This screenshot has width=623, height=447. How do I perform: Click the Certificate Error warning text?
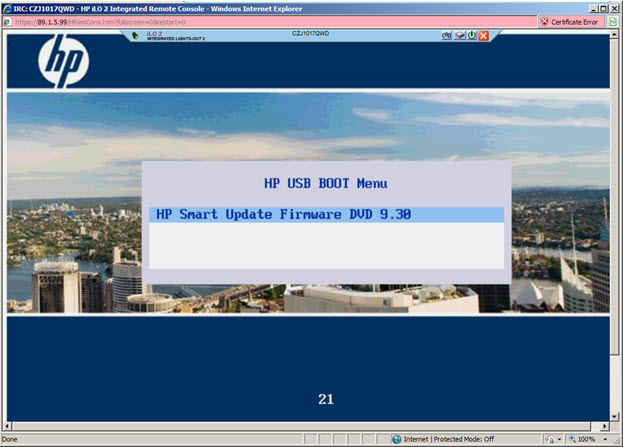coord(574,21)
